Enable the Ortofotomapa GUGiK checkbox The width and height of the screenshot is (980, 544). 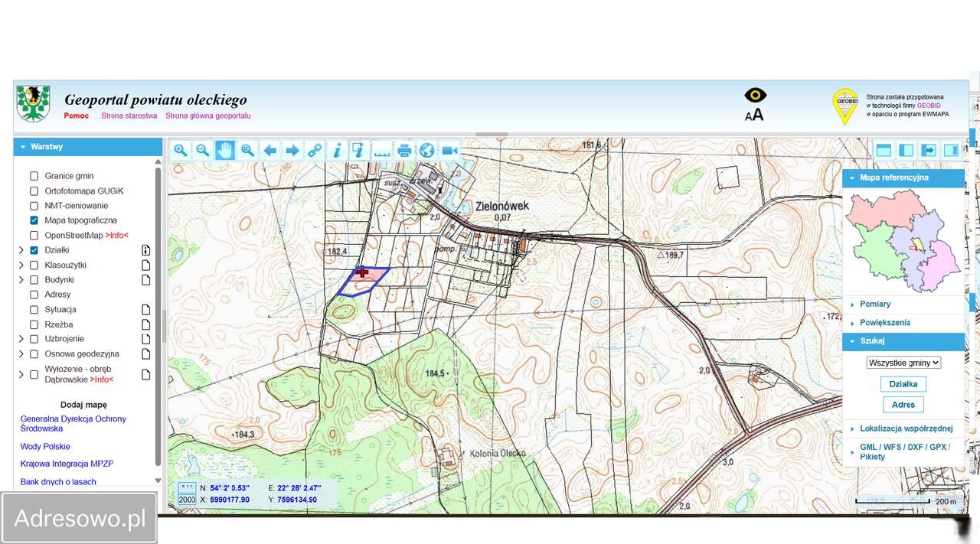tap(34, 191)
